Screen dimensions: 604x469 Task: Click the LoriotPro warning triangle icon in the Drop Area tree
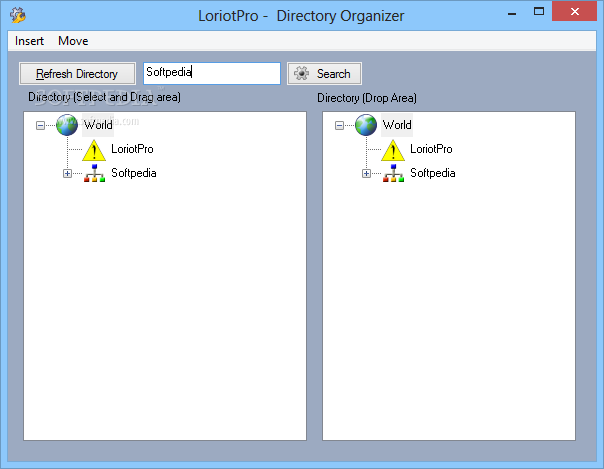[393, 150]
